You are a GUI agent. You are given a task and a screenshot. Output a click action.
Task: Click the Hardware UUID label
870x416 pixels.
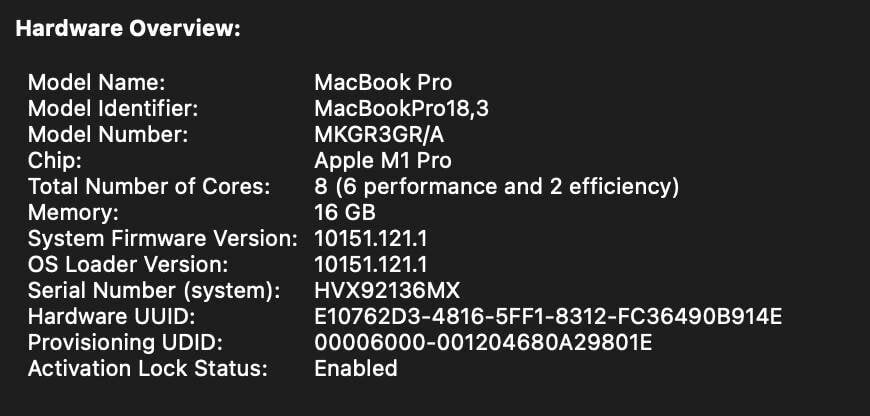pos(112,317)
